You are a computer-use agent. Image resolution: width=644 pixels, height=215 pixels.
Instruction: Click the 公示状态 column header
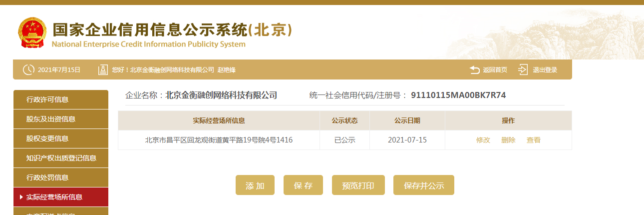344,120
